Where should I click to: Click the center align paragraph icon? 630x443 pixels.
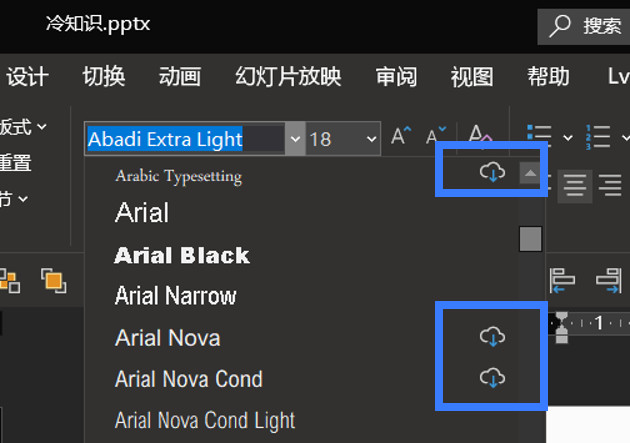(x=575, y=186)
